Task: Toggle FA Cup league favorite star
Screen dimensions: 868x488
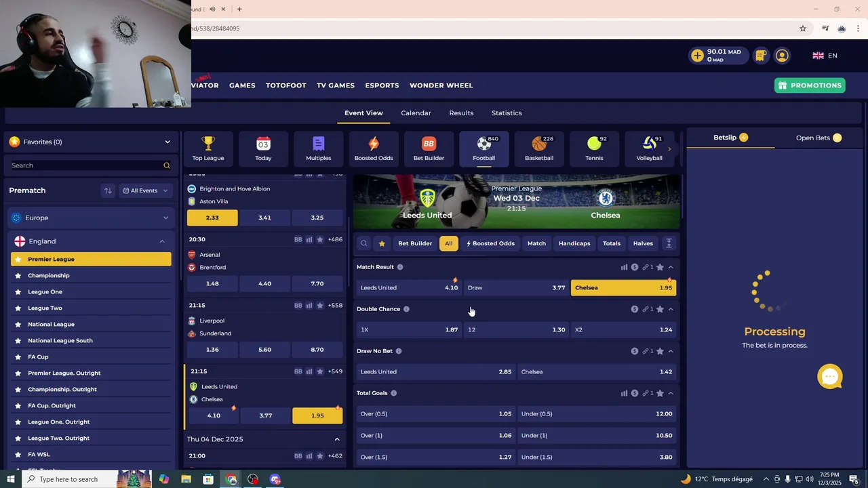Action: (18, 357)
